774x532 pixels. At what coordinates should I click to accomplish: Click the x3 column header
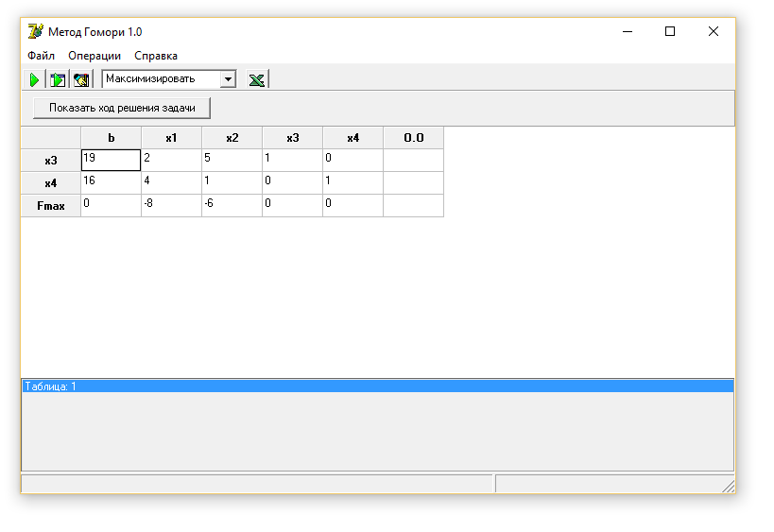click(292, 138)
